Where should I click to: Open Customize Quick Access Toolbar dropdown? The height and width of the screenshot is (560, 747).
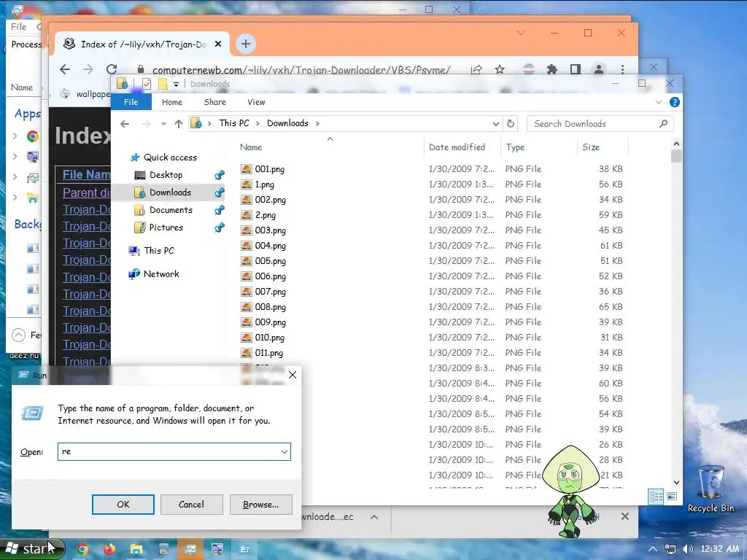176,85
